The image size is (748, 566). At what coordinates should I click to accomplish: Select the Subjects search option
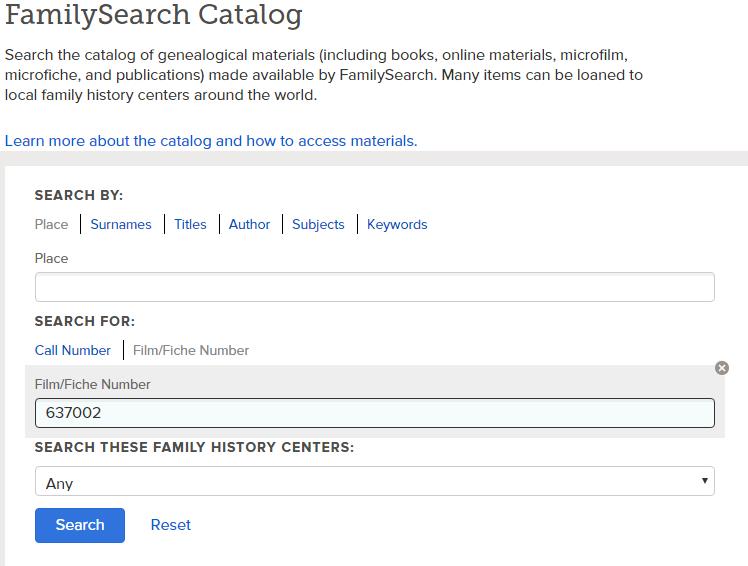(318, 224)
